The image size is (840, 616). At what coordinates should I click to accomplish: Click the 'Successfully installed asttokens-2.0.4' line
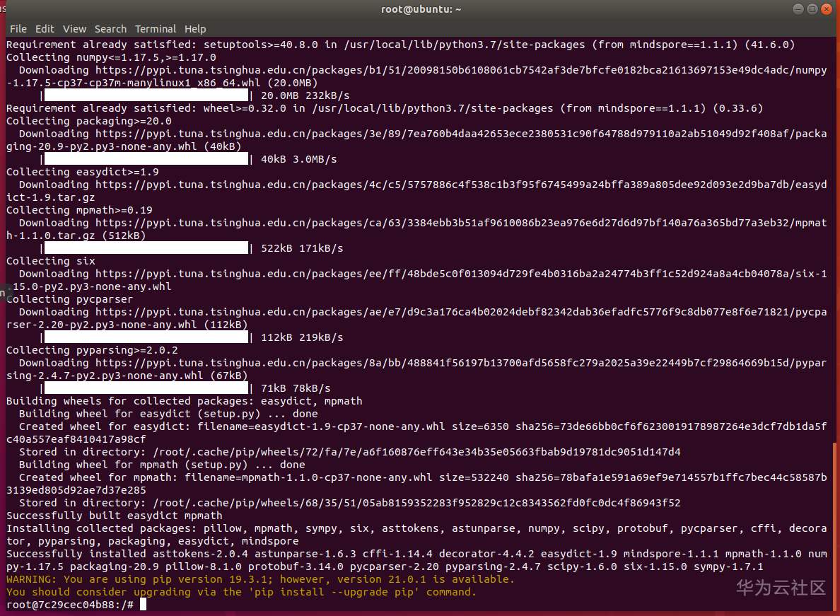(416, 560)
